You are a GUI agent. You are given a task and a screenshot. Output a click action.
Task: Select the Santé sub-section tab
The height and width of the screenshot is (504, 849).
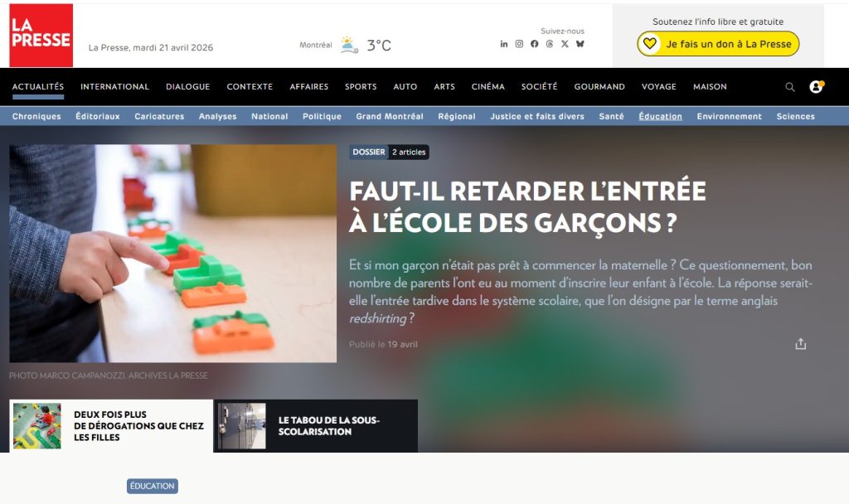(x=611, y=116)
